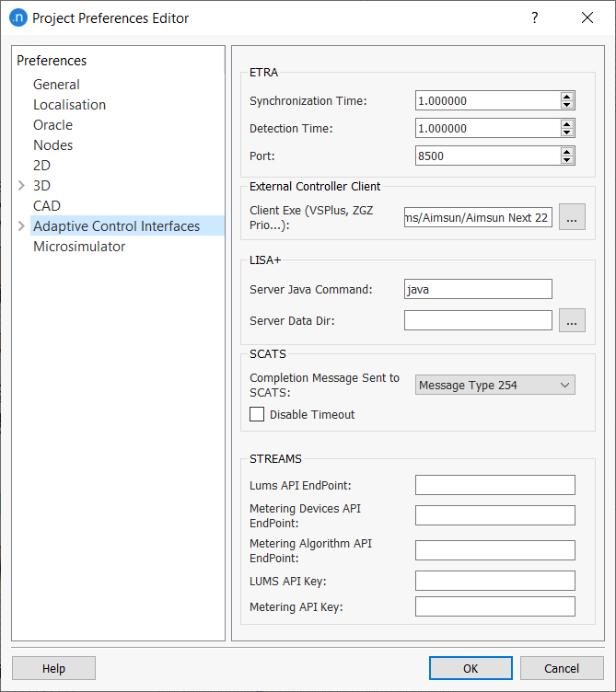Browse for Server Data Dir
This screenshot has height=692, width=616.
point(572,320)
